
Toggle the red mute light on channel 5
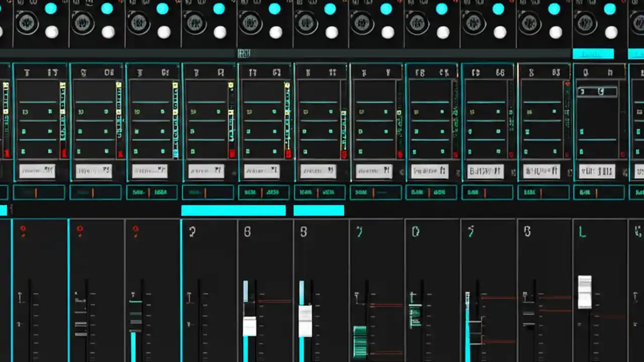tap(288, 153)
